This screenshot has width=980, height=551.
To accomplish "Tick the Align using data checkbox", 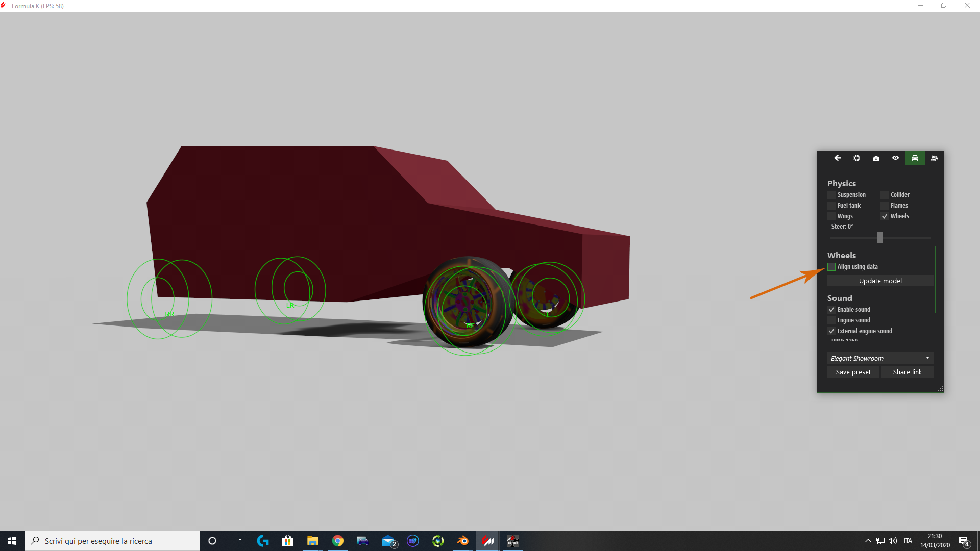I will (x=831, y=267).
